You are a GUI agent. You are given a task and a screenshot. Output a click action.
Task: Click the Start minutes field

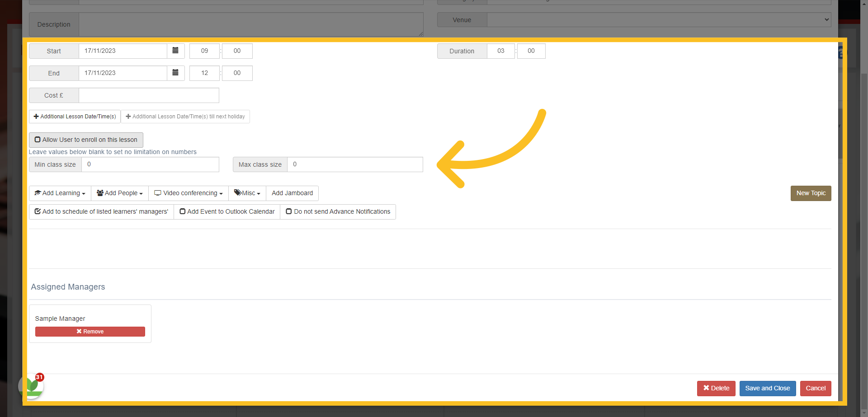pos(237,51)
